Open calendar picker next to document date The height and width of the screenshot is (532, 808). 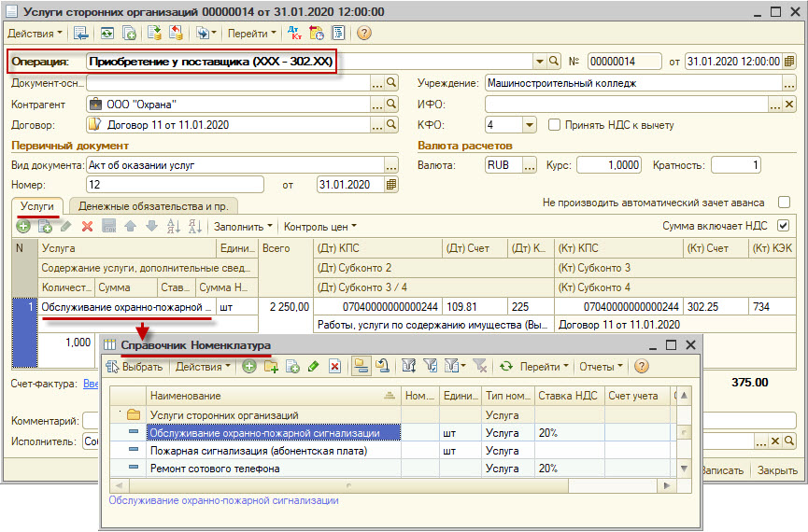[x=789, y=62]
